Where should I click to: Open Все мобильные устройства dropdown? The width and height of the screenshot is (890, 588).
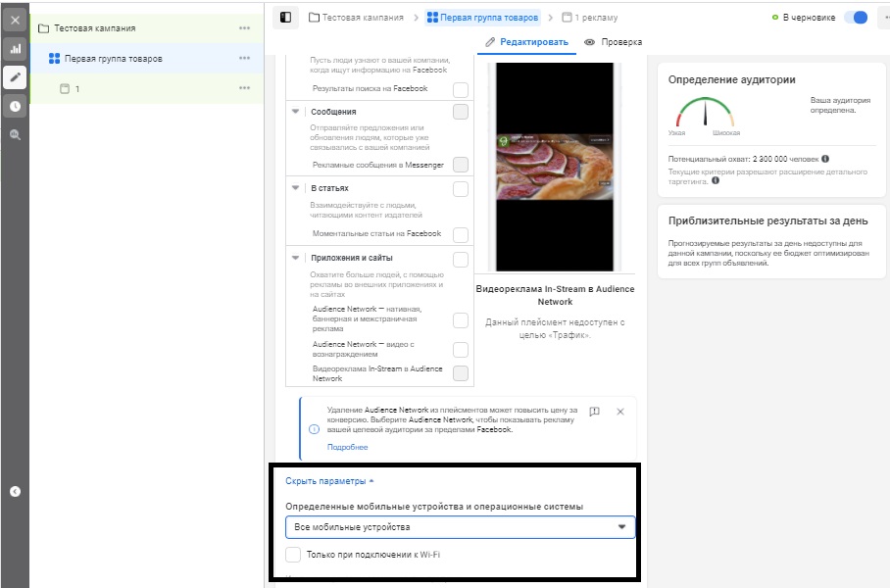[x=460, y=527]
